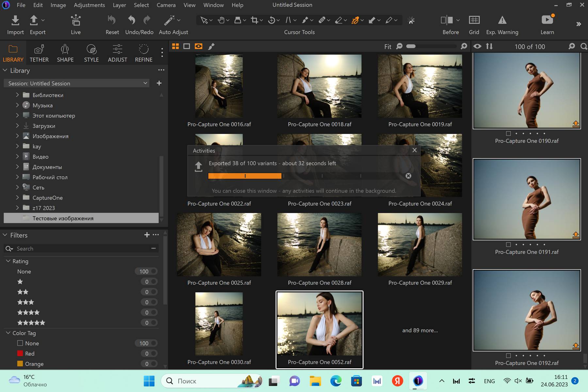Click the Import icon in toolbar

point(15,21)
